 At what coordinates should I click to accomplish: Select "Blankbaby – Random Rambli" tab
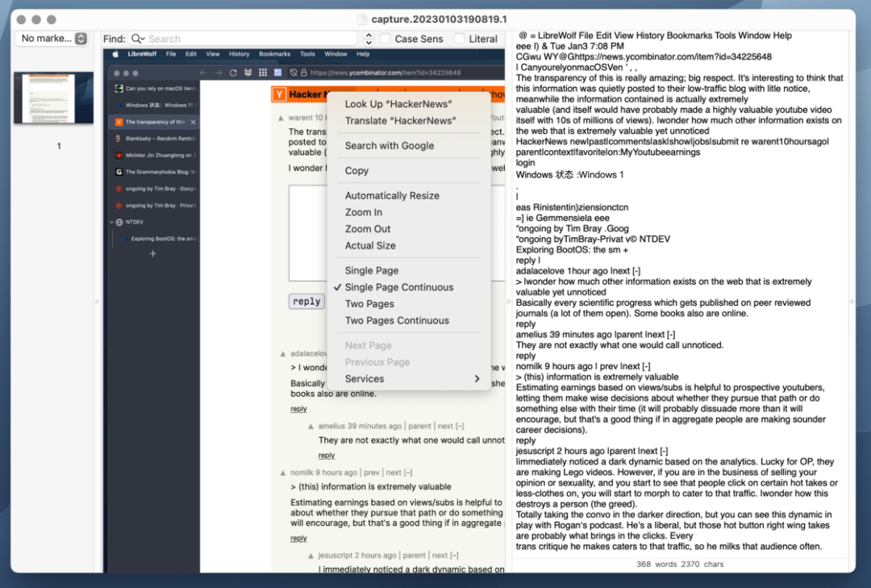pyautogui.click(x=155, y=139)
